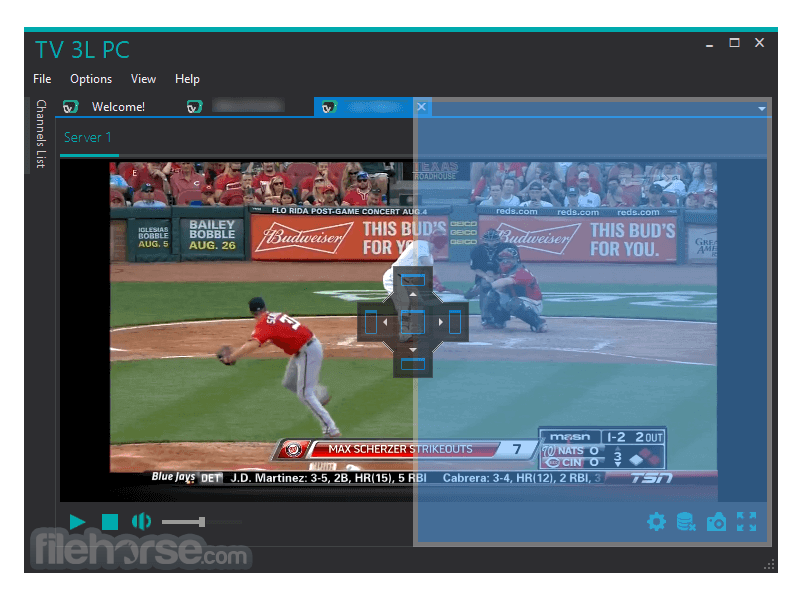This screenshot has height=600, width=800.
Task: Adjust the volume slider handle
Action: [x=202, y=521]
